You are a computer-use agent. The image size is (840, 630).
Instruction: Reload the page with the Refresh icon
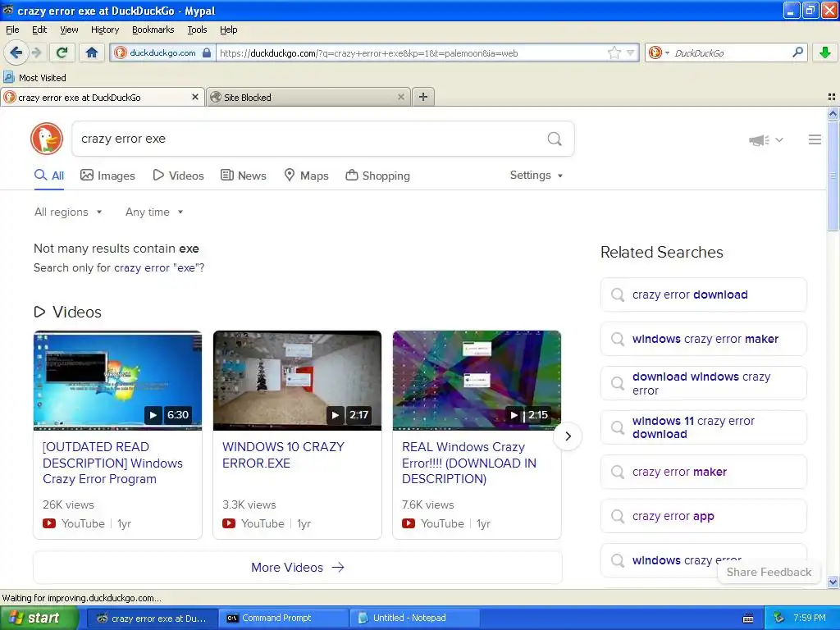[x=62, y=52]
